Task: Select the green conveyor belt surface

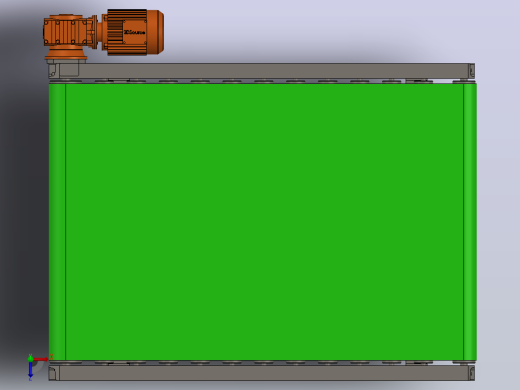Action: pos(264,222)
